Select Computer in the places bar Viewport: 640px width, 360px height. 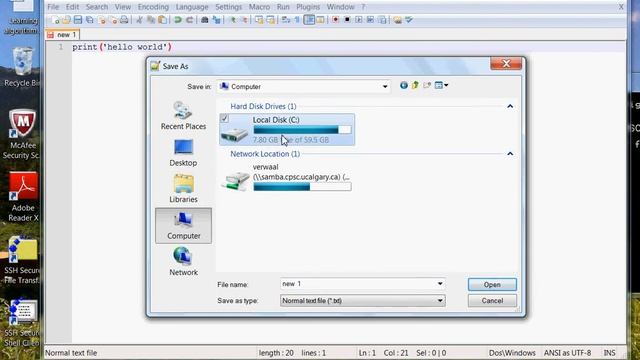click(x=183, y=226)
